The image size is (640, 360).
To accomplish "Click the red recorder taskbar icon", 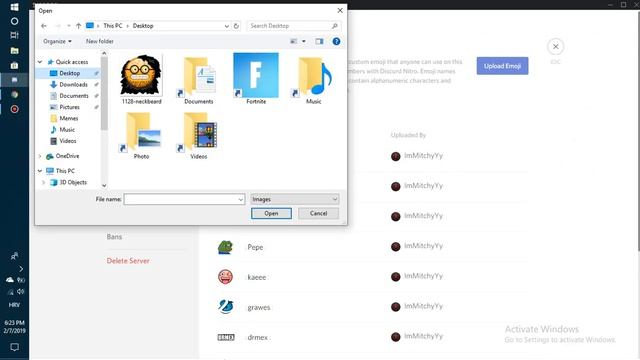I will 14,109.
